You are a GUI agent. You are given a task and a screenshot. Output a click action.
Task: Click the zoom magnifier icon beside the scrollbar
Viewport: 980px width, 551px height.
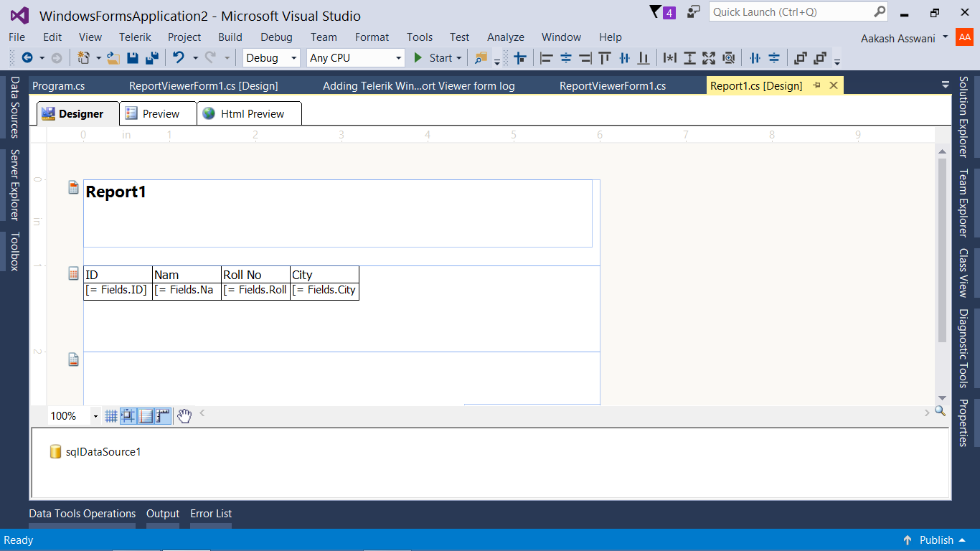[x=940, y=411]
